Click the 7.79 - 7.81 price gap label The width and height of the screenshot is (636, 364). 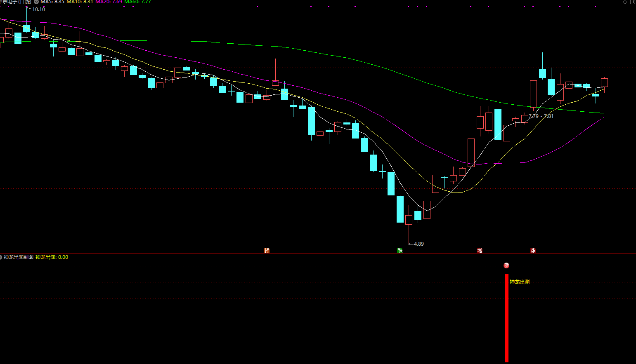click(x=541, y=116)
